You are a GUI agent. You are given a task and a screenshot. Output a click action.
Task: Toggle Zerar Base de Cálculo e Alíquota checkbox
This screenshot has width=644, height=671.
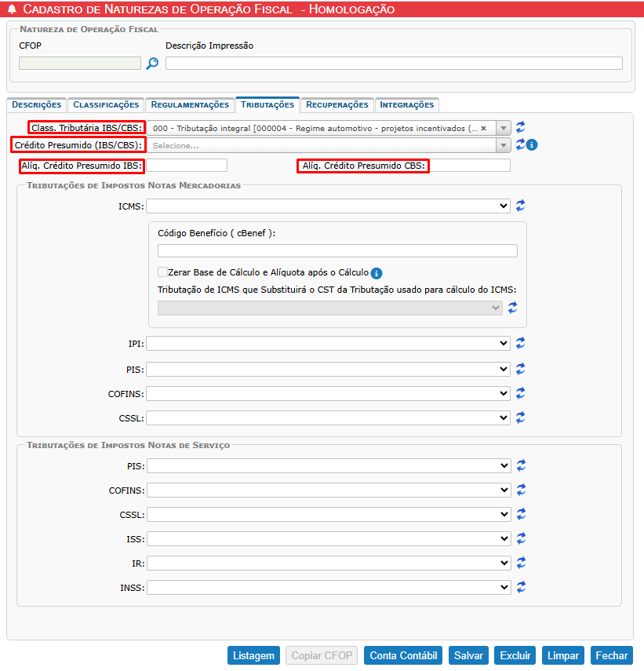(x=163, y=272)
